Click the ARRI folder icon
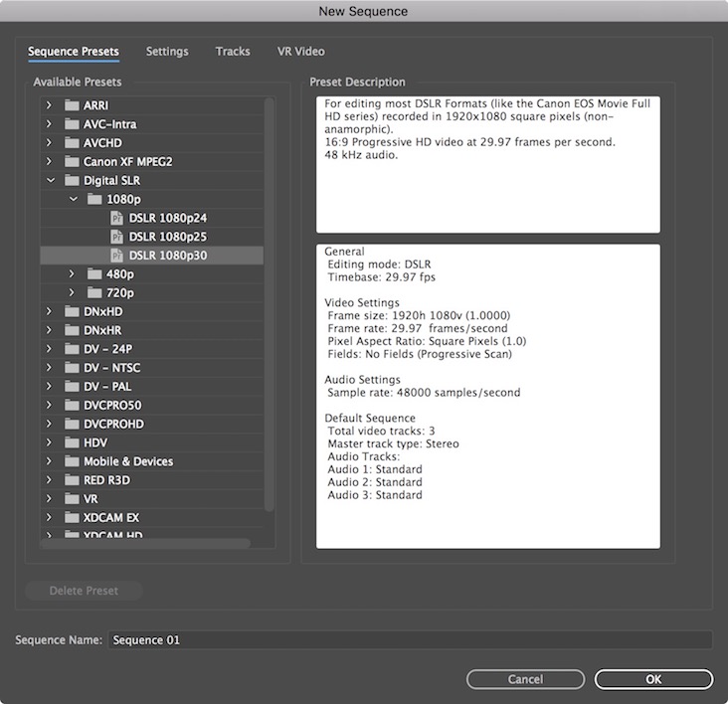The image size is (728, 704). pos(72,105)
